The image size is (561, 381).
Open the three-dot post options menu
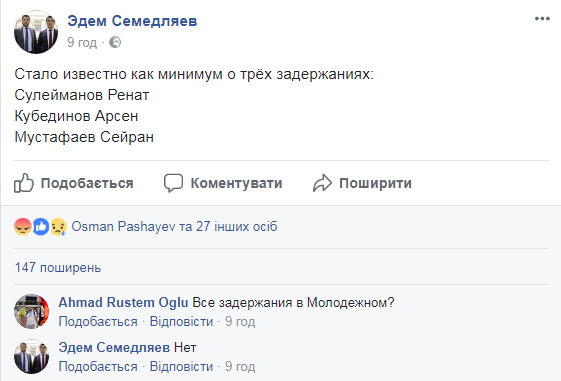tap(542, 19)
